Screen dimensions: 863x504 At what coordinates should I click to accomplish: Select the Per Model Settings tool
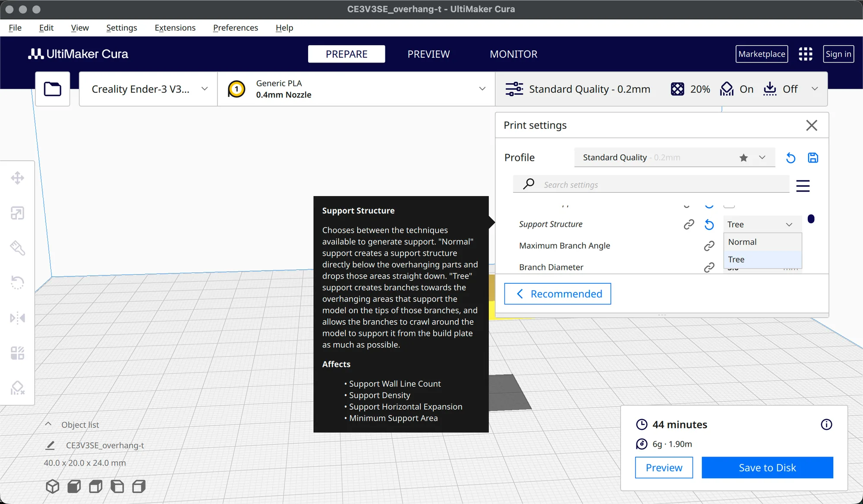(17, 353)
